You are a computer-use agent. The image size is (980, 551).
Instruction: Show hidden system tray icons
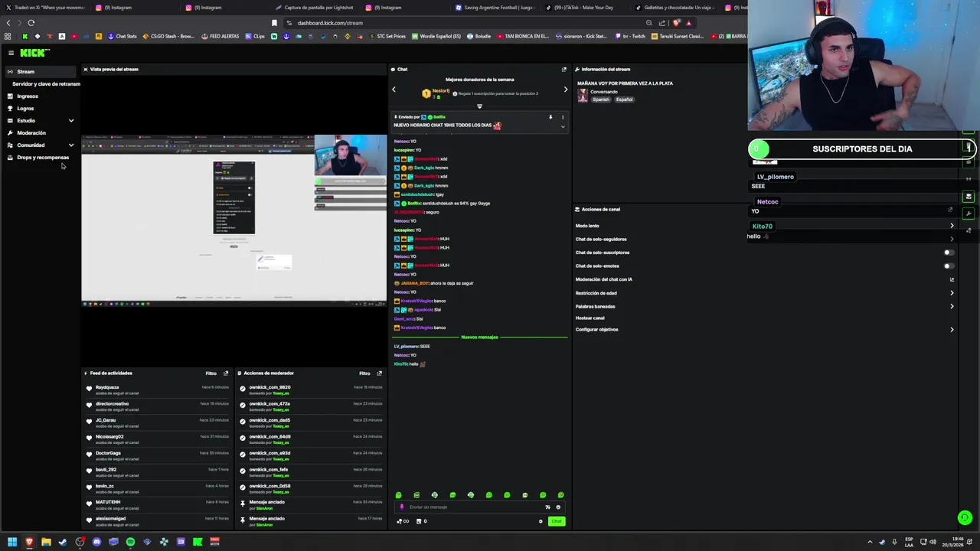pos(870,542)
